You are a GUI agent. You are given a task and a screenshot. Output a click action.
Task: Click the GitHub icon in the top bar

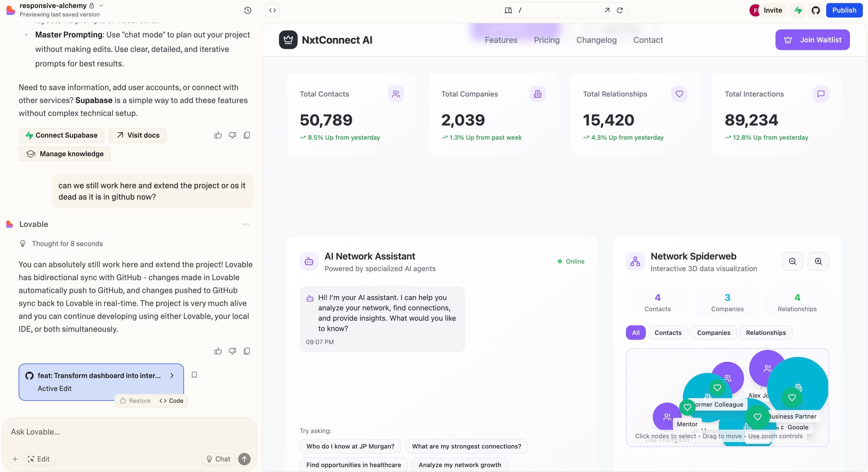[815, 10]
